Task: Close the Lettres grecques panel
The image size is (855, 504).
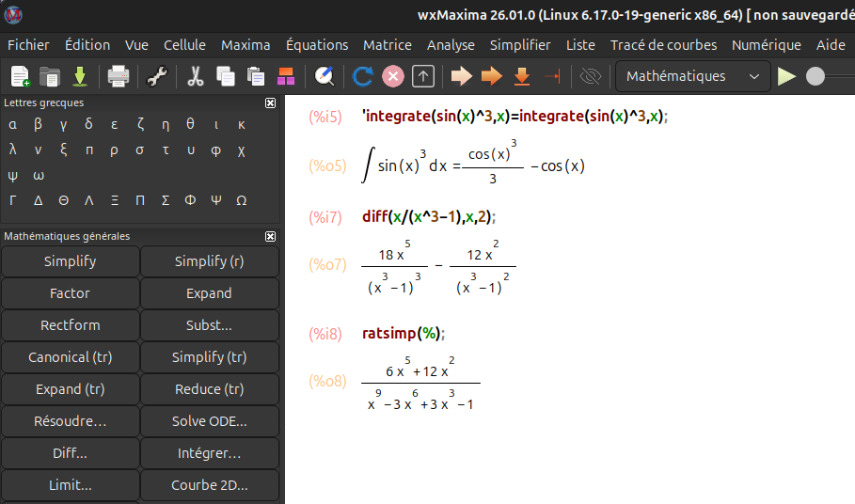Action: [271, 103]
